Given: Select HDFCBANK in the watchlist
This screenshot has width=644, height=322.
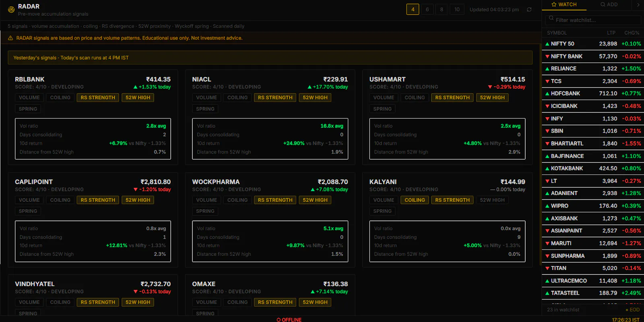Looking at the screenshot, I should click(593, 93).
